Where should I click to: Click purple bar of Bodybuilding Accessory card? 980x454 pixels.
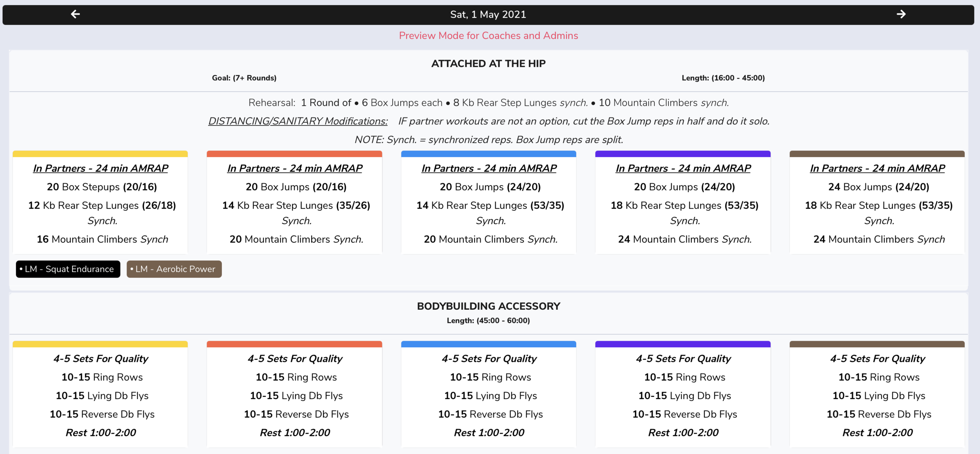[x=682, y=344]
